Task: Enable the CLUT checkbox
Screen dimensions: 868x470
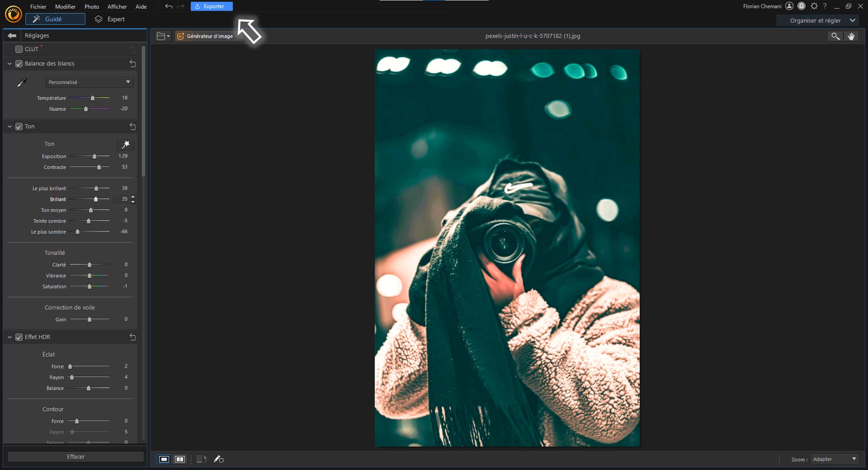Action: (x=19, y=49)
